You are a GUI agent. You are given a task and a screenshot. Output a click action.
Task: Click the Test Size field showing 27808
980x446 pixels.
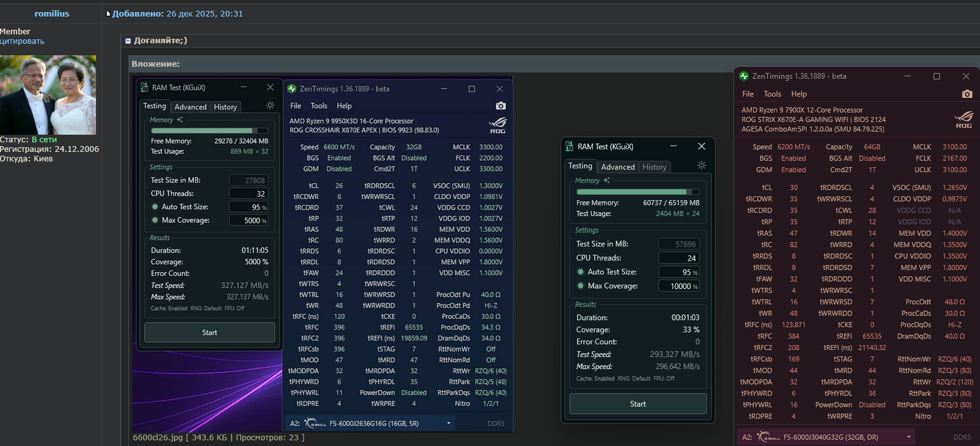click(248, 180)
